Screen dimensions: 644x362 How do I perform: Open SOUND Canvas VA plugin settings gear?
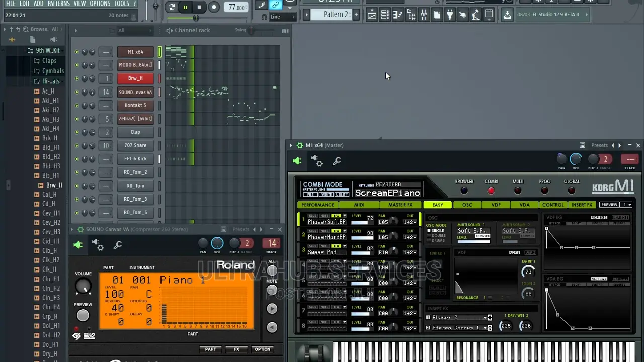coord(98,245)
